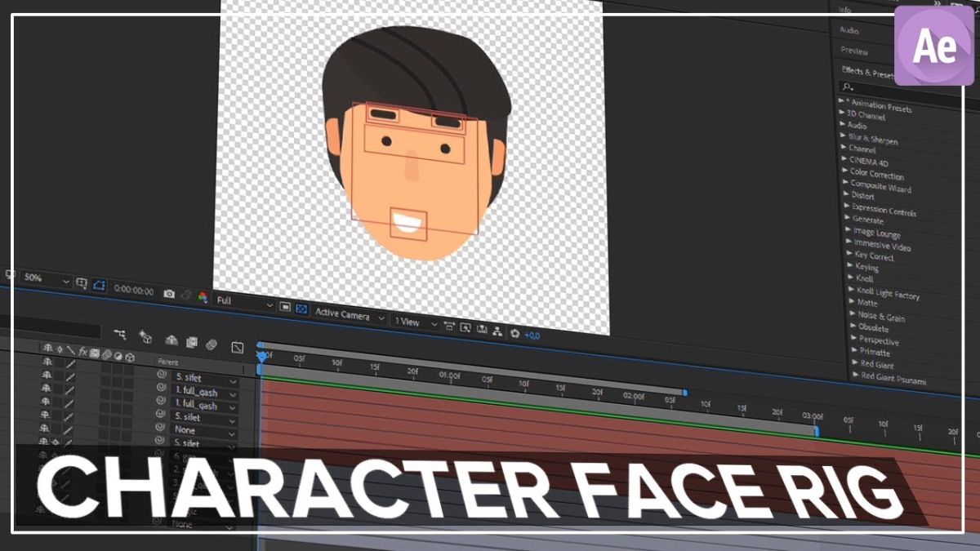This screenshot has width=980, height=551.
Task: Open the Preview panel tab
Action: click(x=854, y=51)
